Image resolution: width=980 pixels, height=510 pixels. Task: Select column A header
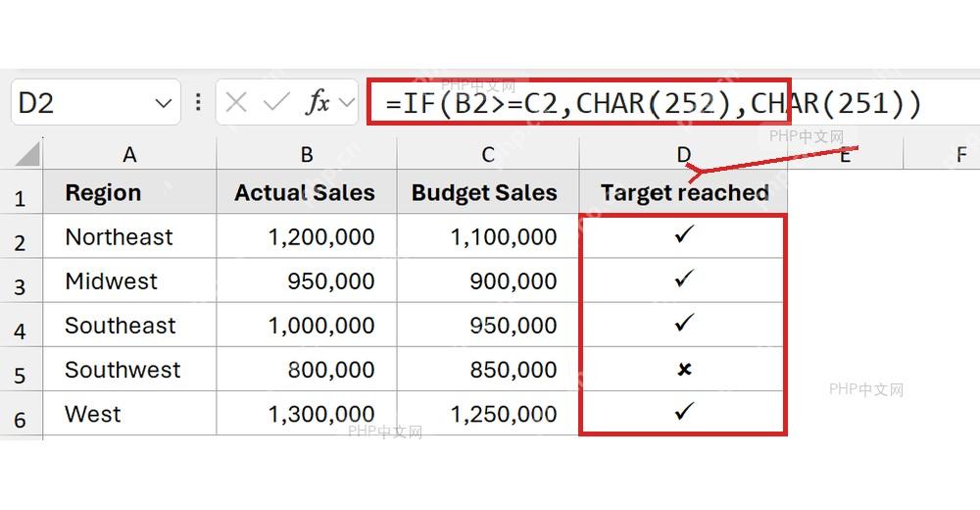click(x=129, y=154)
